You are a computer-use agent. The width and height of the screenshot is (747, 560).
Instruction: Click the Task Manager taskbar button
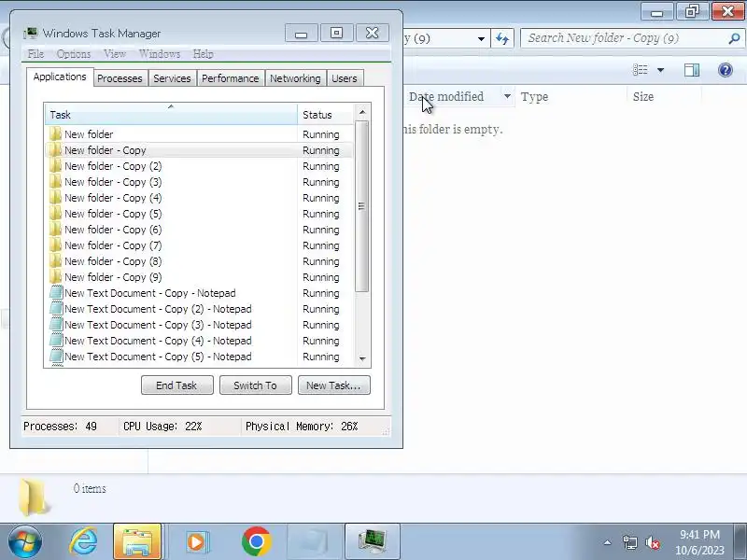tap(372, 541)
